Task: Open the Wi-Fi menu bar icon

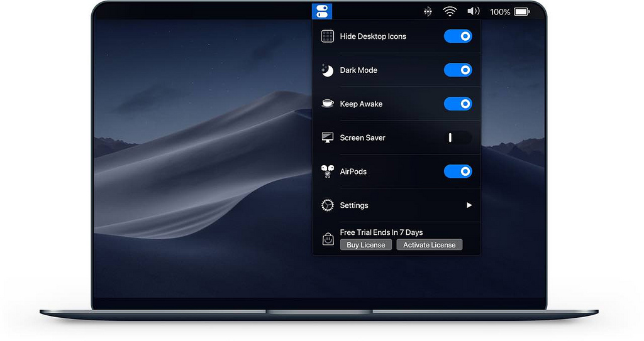Action: tap(450, 11)
